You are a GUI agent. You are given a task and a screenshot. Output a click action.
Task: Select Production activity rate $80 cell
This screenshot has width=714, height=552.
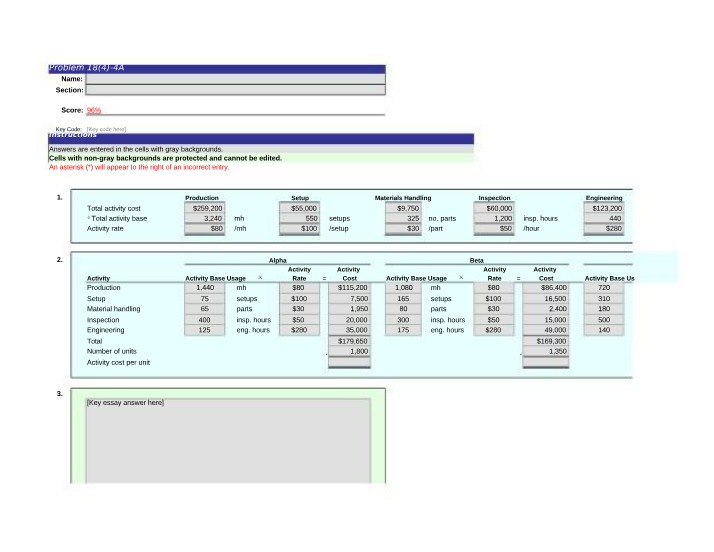point(204,229)
